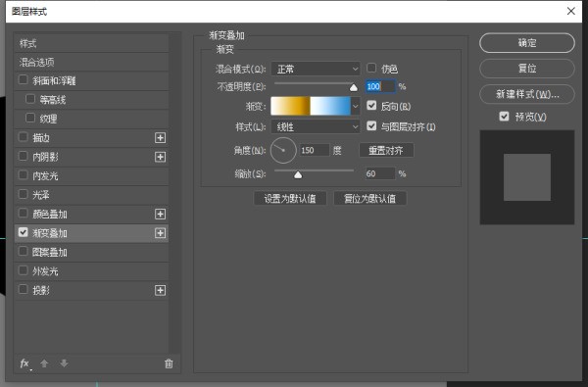The height and width of the screenshot is (387, 588).
Task: Enable the 外发光 checkbox
Action: (x=23, y=270)
